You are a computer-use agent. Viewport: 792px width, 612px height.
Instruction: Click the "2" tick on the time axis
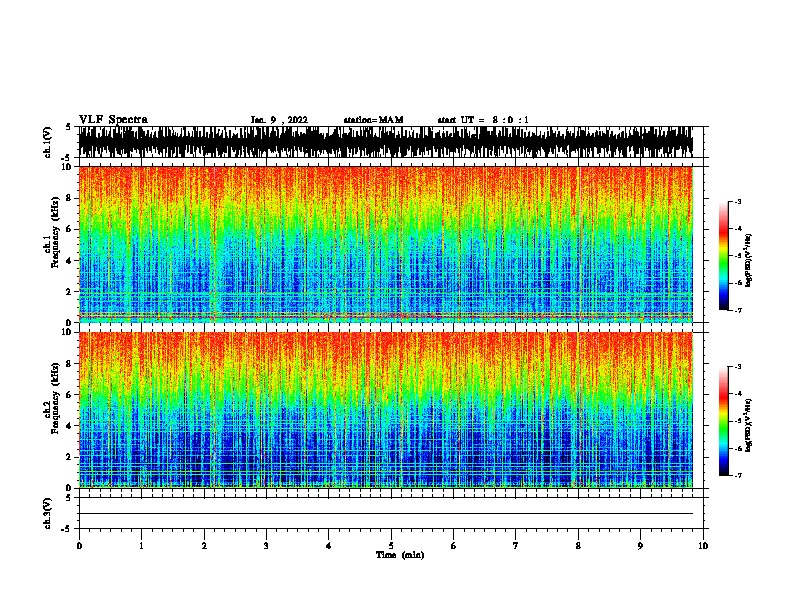point(204,546)
